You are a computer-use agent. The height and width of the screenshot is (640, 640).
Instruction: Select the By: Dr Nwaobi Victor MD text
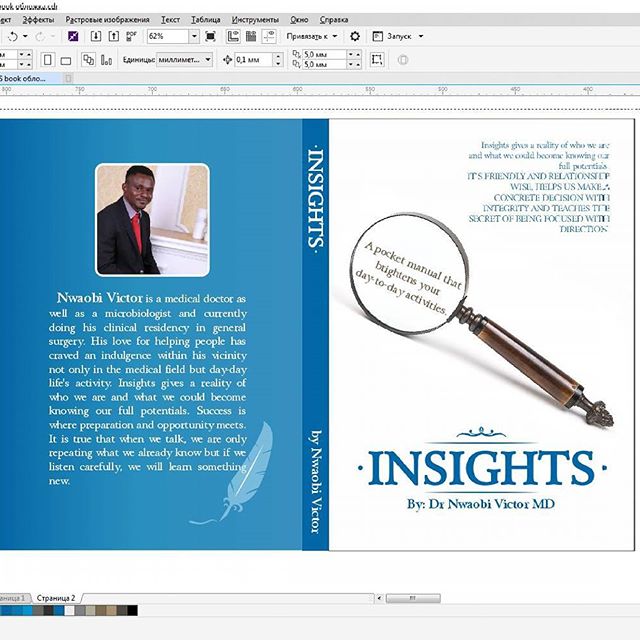(480, 504)
